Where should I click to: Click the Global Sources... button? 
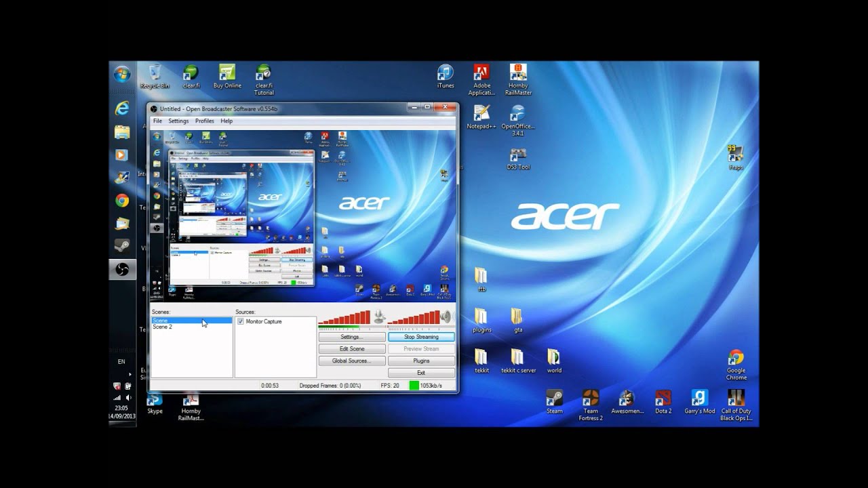point(351,361)
